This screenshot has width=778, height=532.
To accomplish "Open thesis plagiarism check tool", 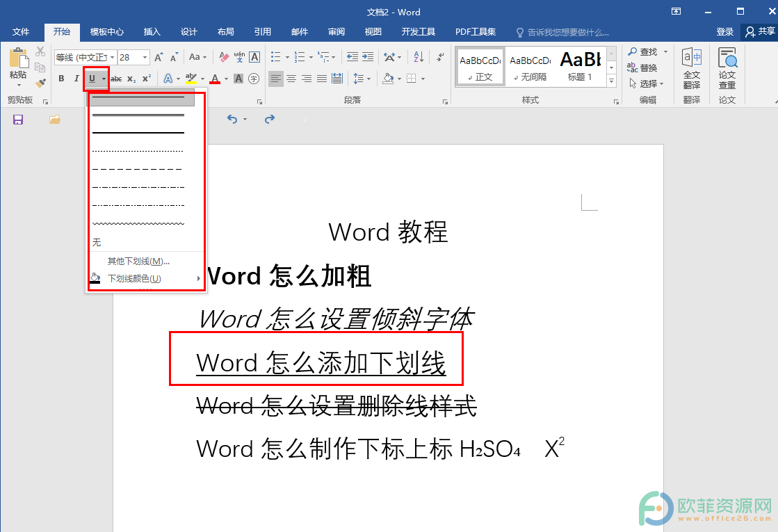I will point(727,68).
